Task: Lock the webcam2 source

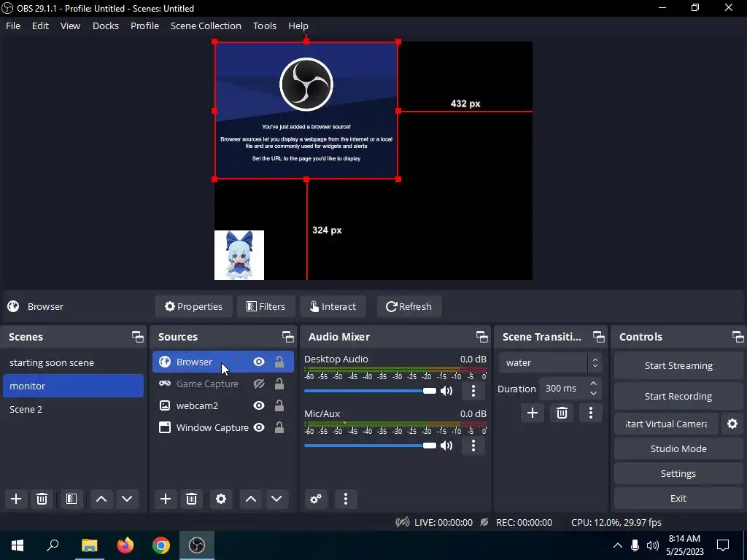Action: coord(279,405)
